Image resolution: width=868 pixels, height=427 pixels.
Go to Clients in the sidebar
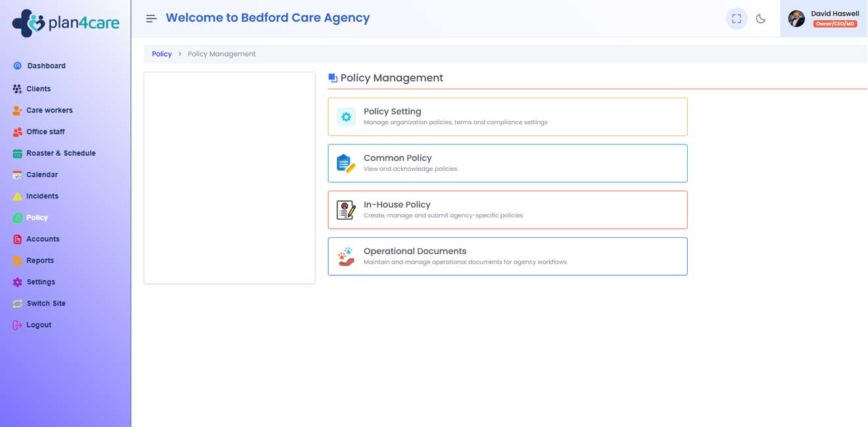click(x=38, y=89)
